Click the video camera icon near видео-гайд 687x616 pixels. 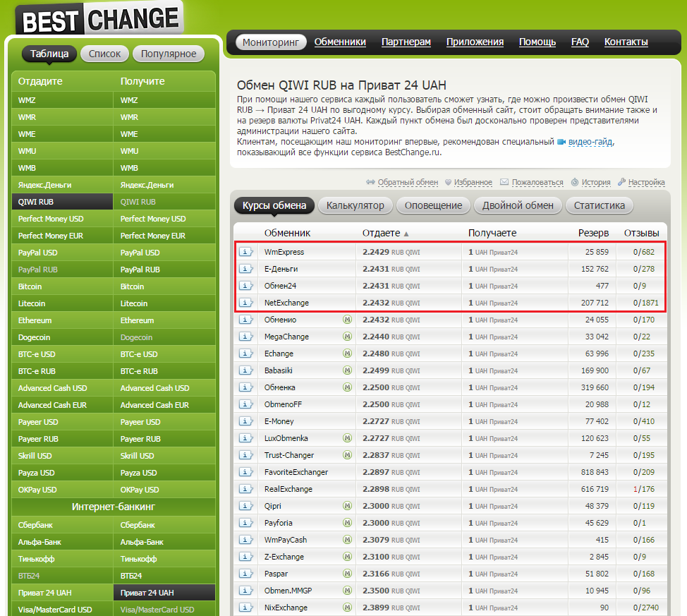(x=561, y=142)
